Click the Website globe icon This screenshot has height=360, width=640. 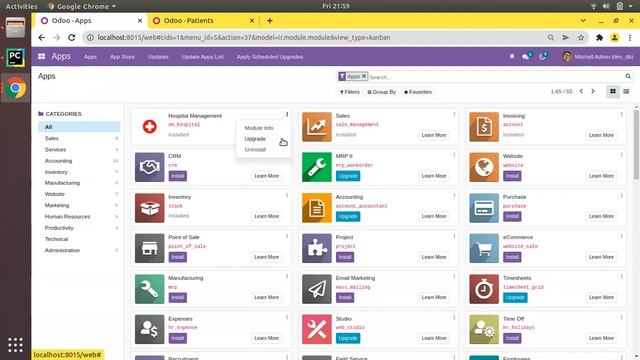pos(484,167)
